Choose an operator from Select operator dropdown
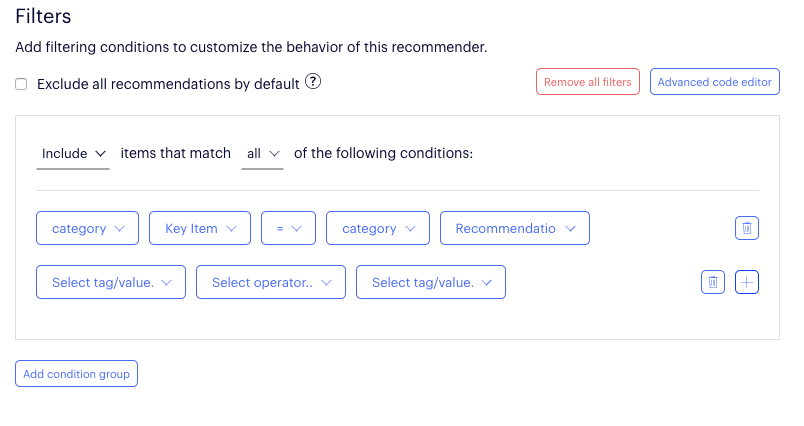This screenshot has width=804, height=426. 270,283
